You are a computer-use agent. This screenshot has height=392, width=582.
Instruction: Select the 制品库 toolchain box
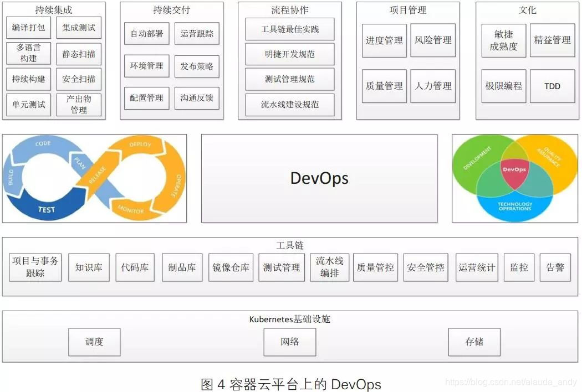(x=182, y=267)
